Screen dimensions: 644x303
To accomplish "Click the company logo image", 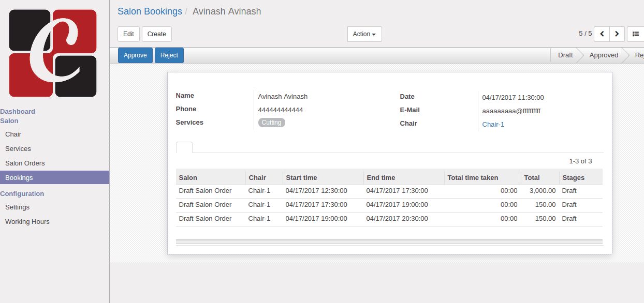I will (53, 53).
